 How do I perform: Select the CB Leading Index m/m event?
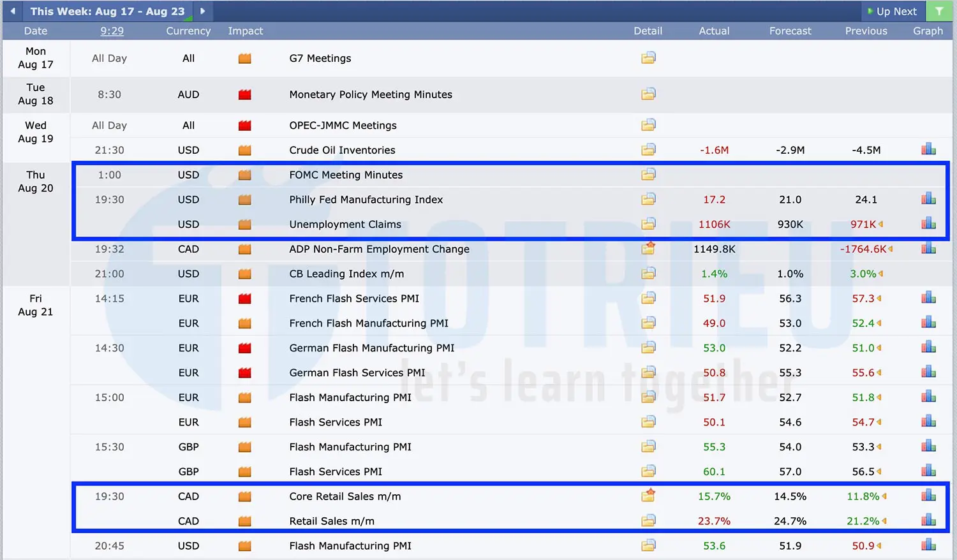pyautogui.click(x=346, y=274)
